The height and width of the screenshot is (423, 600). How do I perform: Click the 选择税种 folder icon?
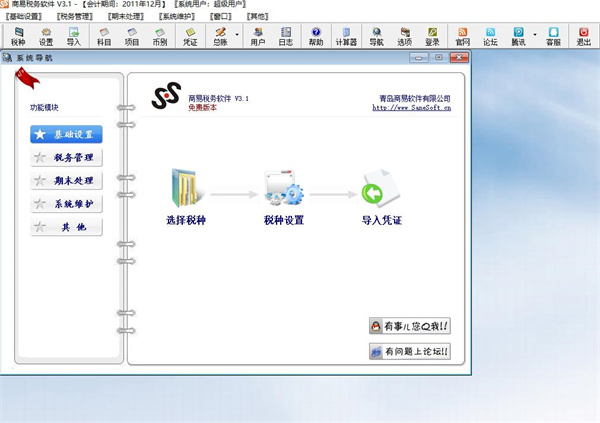[x=185, y=188]
